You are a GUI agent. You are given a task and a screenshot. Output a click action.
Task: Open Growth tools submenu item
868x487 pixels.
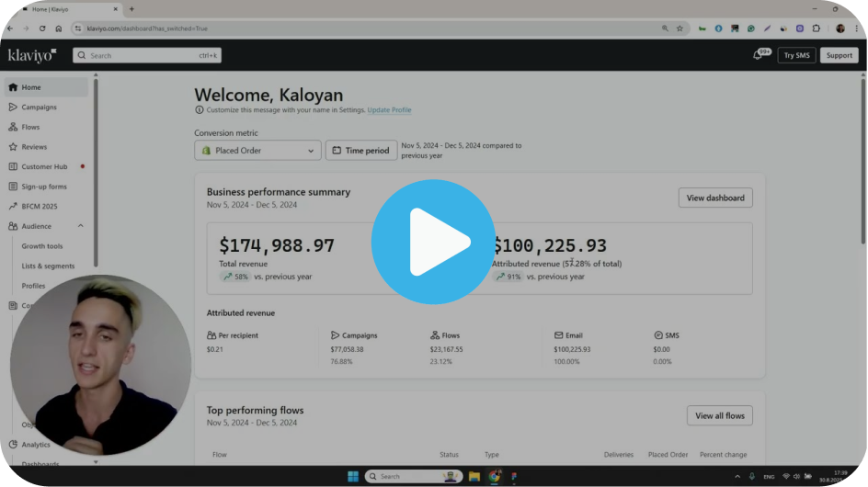(x=42, y=246)
